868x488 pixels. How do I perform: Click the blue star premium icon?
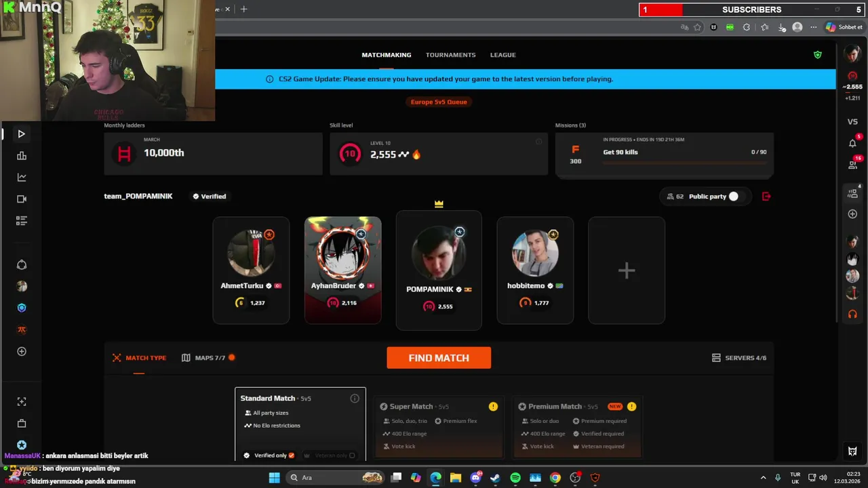pyautogui.click(x=22, y=445)
